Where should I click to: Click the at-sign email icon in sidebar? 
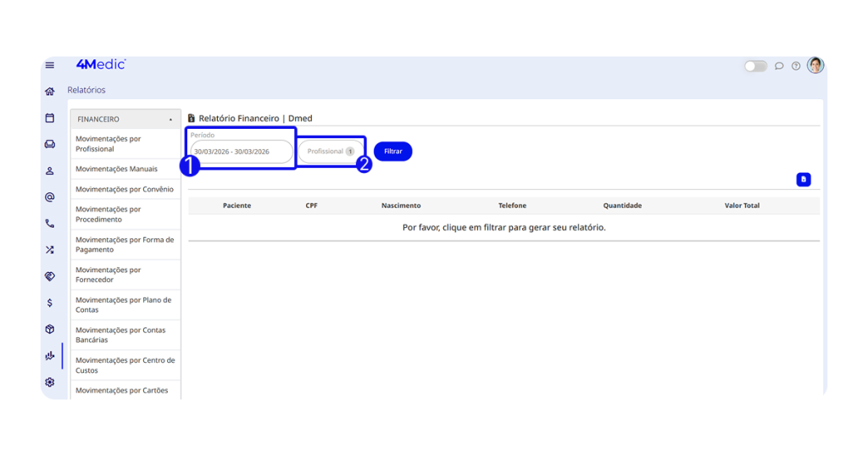point(50,197)
